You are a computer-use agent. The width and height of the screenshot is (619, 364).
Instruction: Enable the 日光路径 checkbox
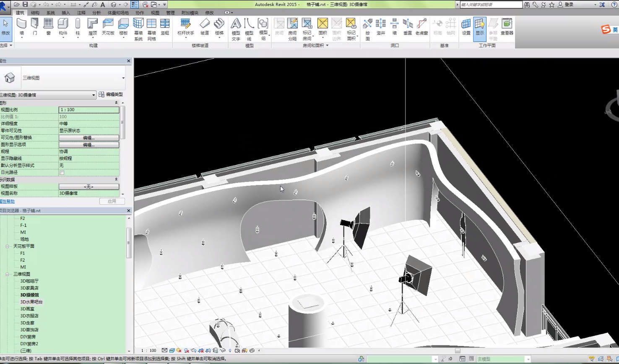62,172
